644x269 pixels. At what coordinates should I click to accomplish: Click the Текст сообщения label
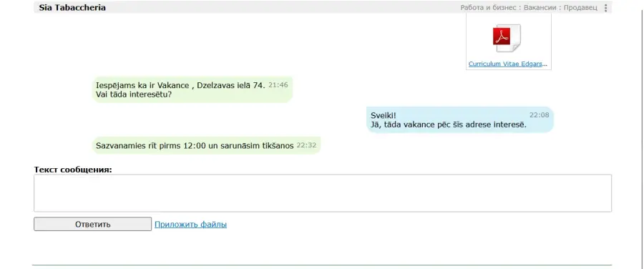click(x=73, y=170)
